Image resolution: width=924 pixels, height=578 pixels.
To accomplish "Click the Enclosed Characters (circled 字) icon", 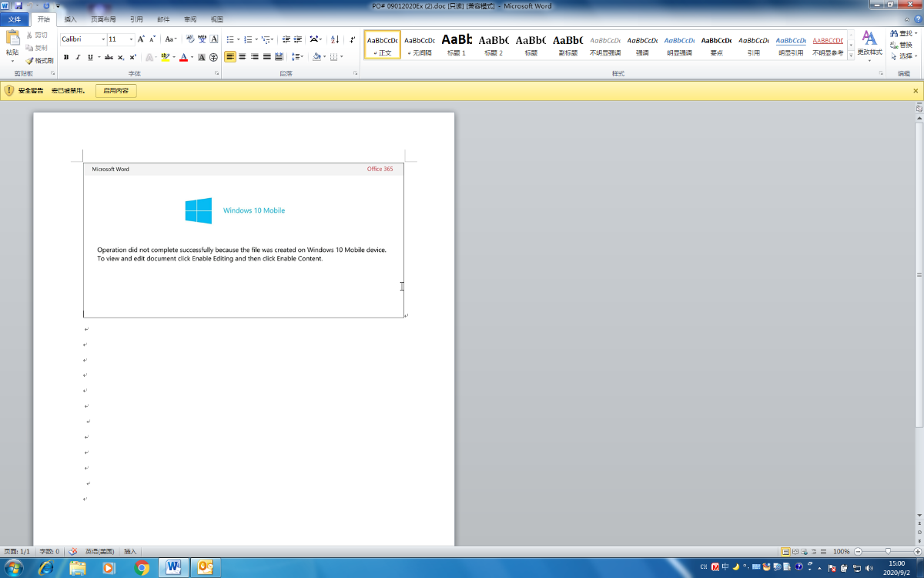I will [213, 57].
